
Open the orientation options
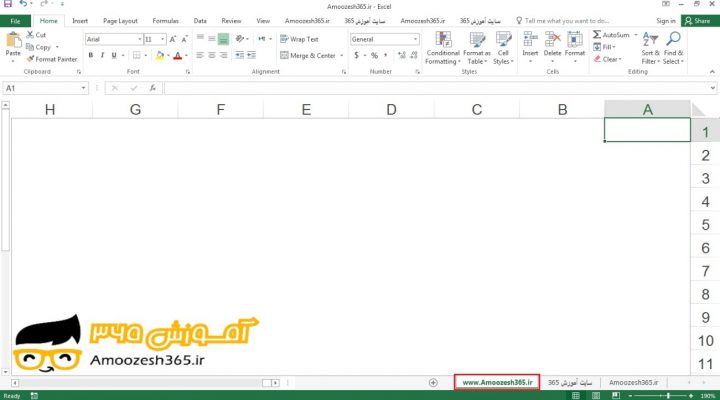click(240, 39)
